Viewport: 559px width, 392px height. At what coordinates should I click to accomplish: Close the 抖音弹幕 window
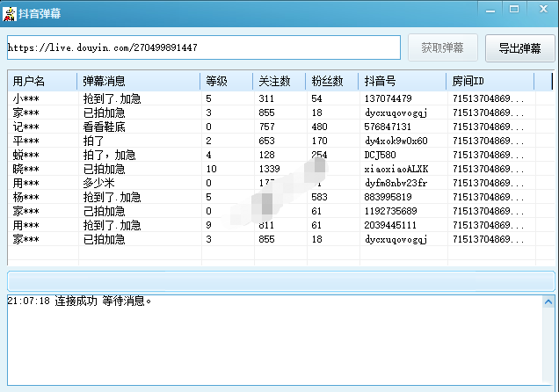tap(541, 8)
